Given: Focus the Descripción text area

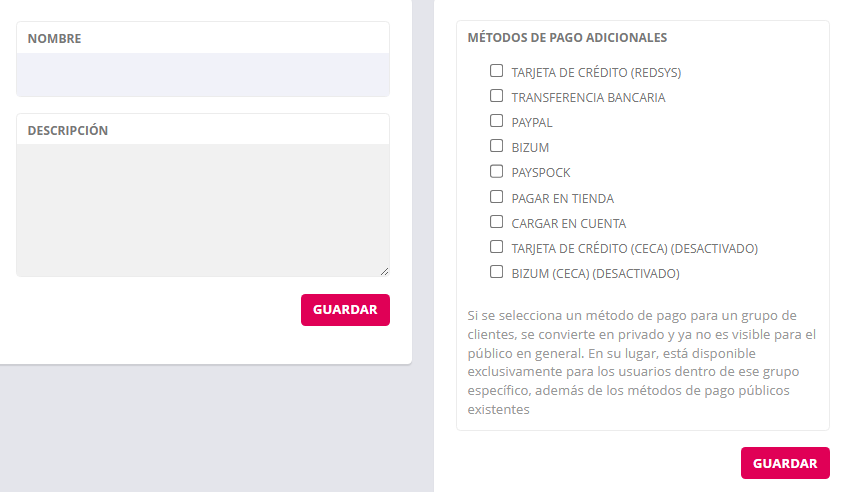Looking at the screenshot, I should (x=203, y=209).
